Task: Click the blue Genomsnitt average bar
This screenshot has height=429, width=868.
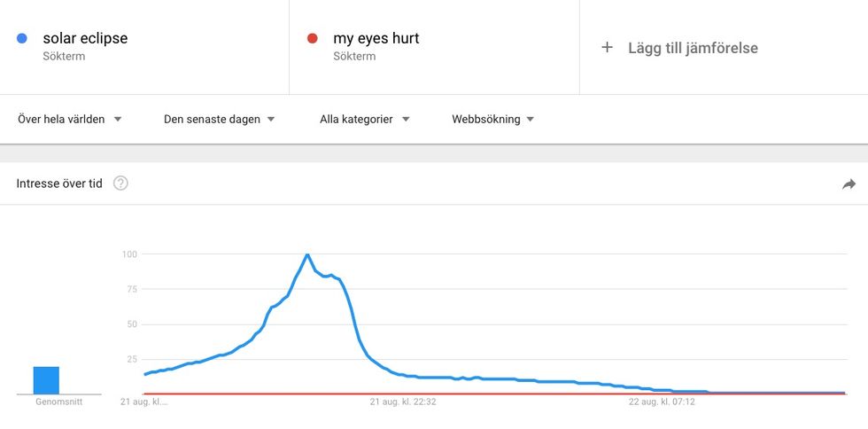Action: pos(46,380)
